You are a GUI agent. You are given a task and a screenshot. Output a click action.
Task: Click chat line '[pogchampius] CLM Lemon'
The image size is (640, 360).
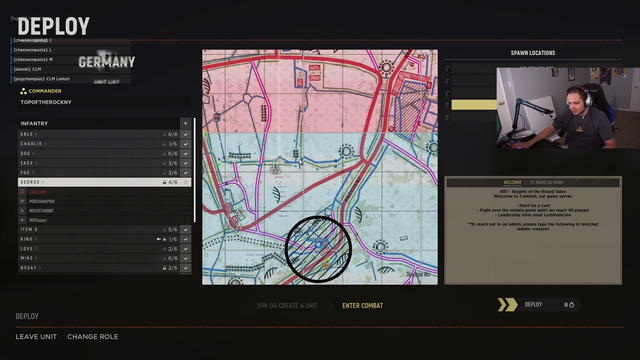[42, 79]
